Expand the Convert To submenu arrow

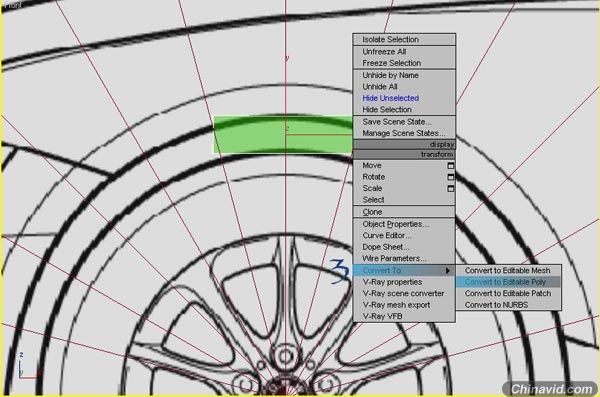pyautogui.click(x=448, y=271)
